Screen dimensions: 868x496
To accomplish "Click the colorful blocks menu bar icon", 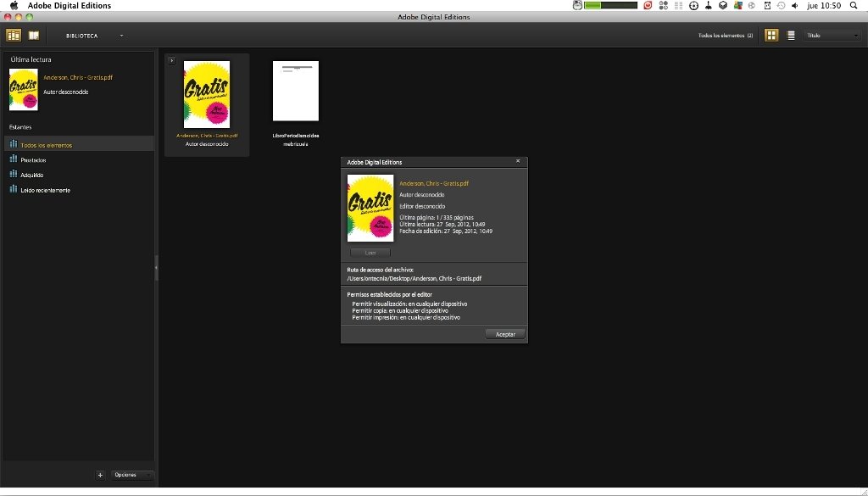I will (738, 6).
